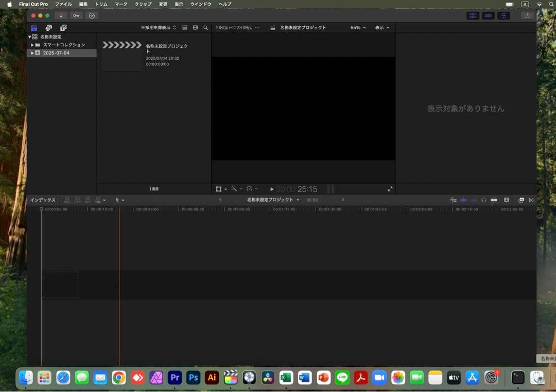556x392 pixels.
Task: Select the crop tool icon in the viewer
Action: [220, 189]
